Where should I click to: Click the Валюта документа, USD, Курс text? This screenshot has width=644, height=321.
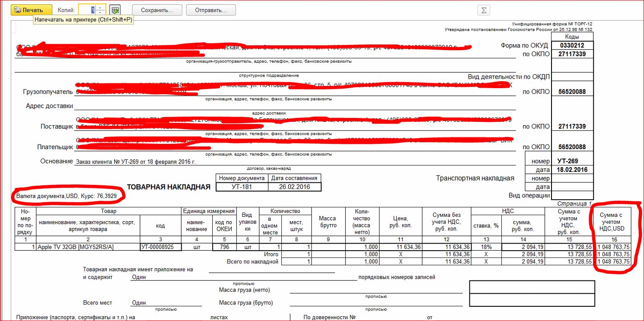tap(66, 196)
